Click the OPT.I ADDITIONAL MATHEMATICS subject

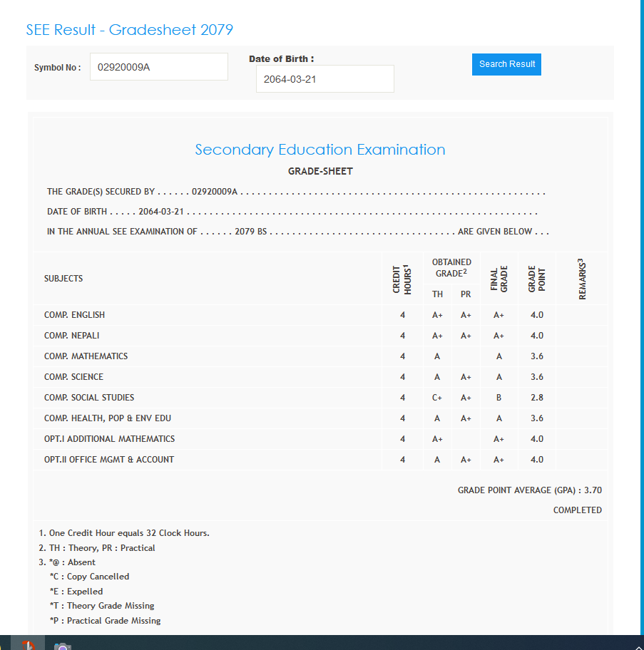point(109,439)
